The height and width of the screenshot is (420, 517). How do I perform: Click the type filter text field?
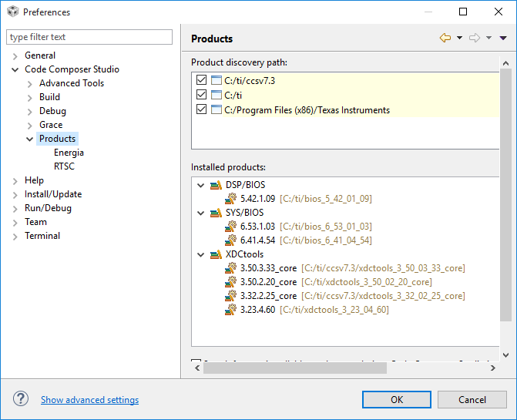[x=89, y=37]
